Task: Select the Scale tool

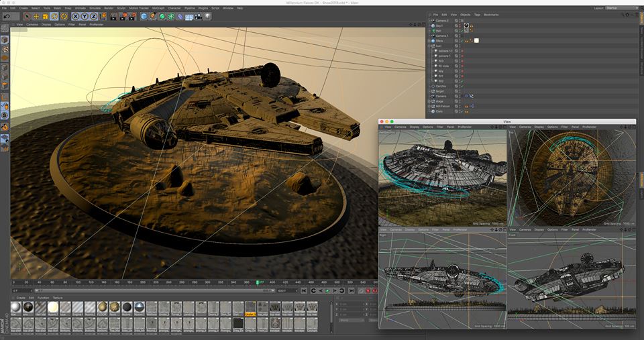Action: (45, 16)
